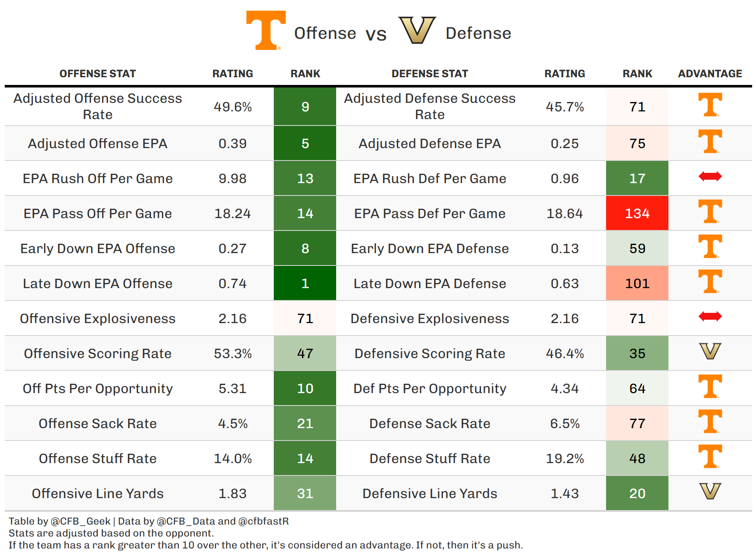Viewport: 756px width, 560px height.
Task: Click the OFFENSE STAT column header
Action: 97,74
